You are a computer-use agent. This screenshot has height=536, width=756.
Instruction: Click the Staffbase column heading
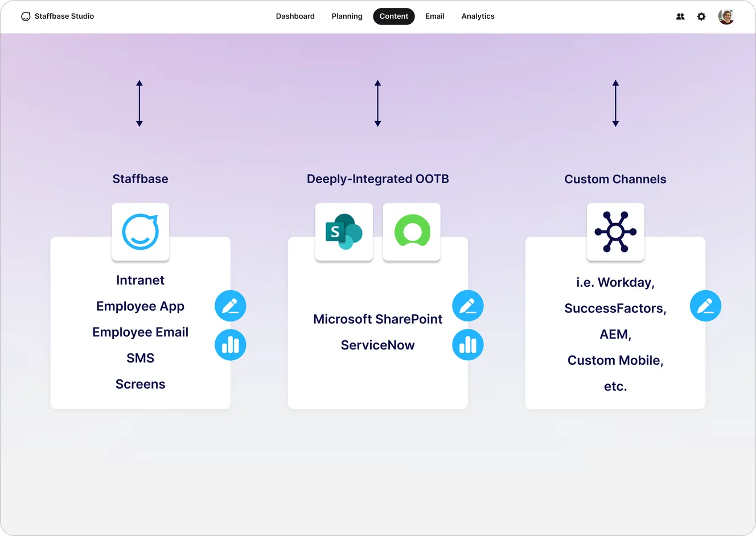click(x=141, y=179)
